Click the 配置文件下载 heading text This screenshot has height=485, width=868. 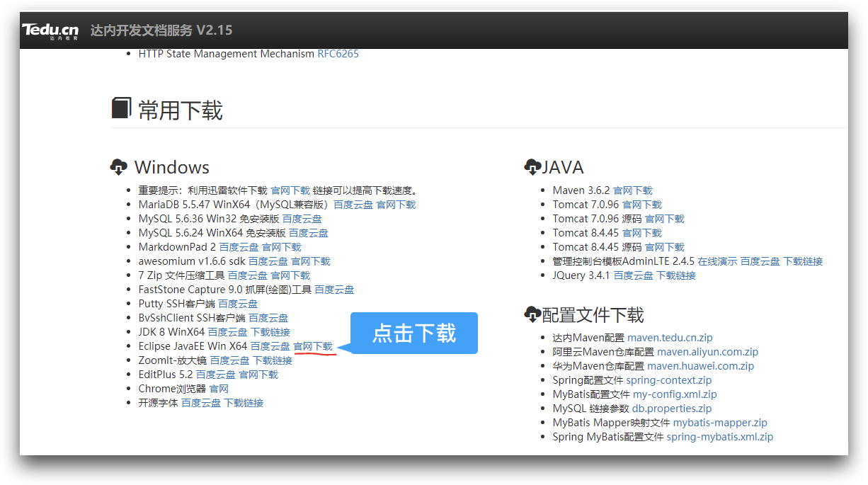593,314
